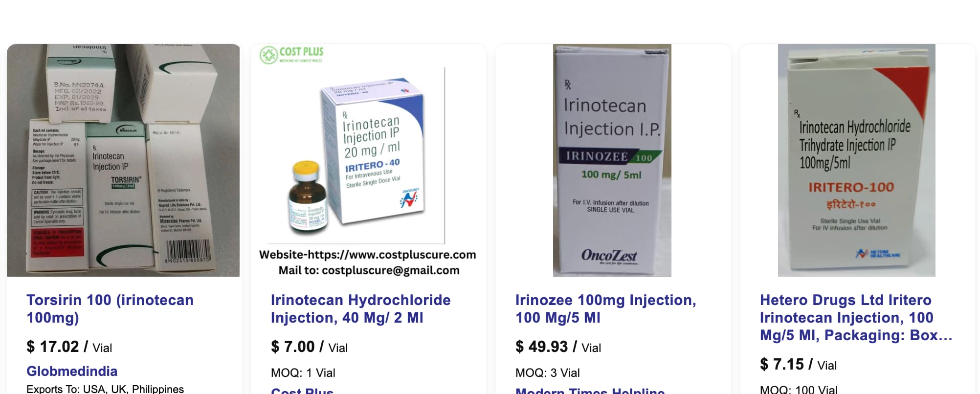Image resolution: width=980 pixels, height=394 pixels.
Task: Visit the Cost Plus seller link
Action: point(302,391)
